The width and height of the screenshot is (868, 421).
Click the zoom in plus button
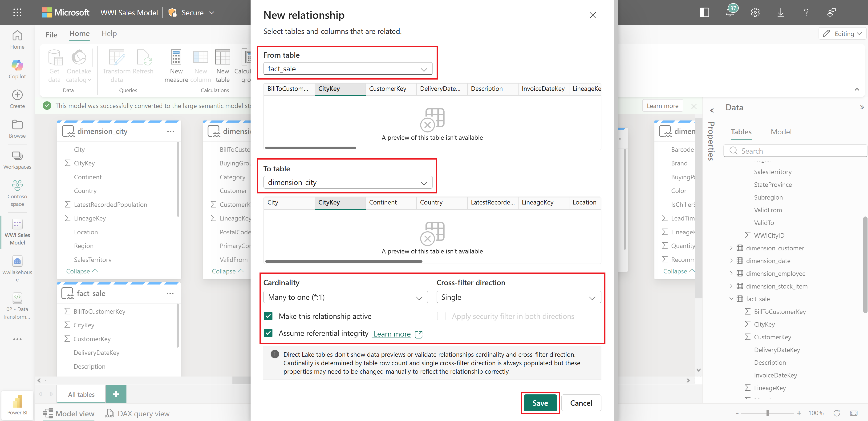(799, 413)
